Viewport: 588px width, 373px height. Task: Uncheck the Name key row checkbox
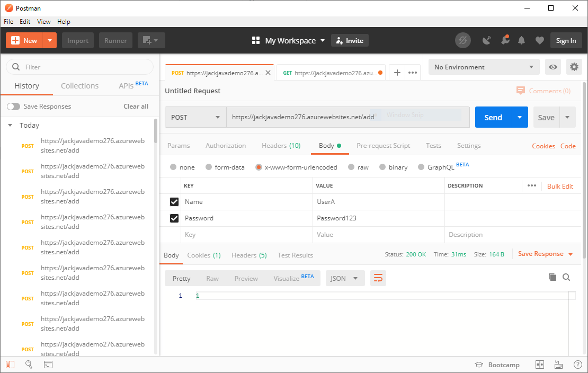(x=174, y=202)
